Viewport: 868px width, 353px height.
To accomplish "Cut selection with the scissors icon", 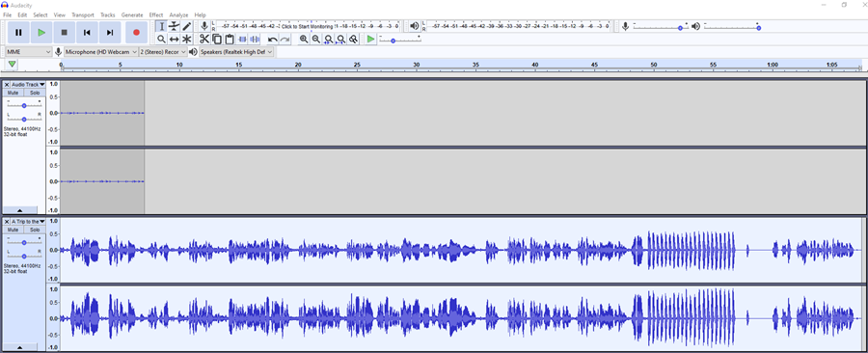I will (204, 39).
